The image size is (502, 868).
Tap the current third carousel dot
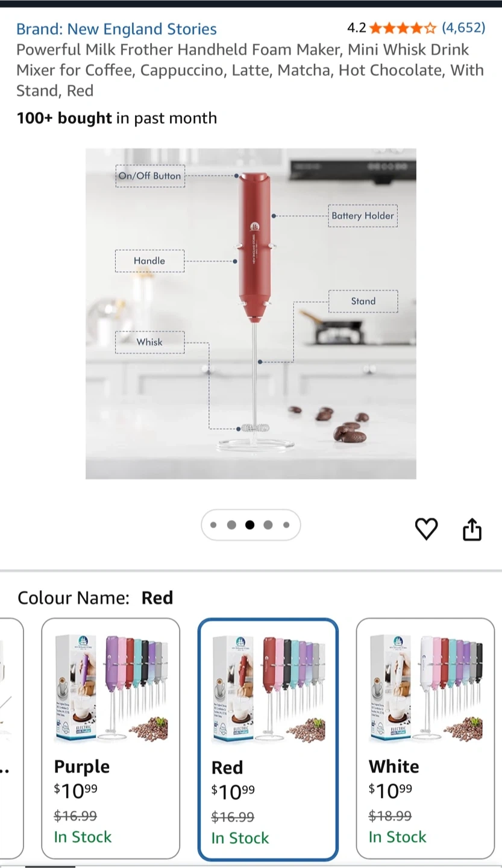click(x=249, y=525)
